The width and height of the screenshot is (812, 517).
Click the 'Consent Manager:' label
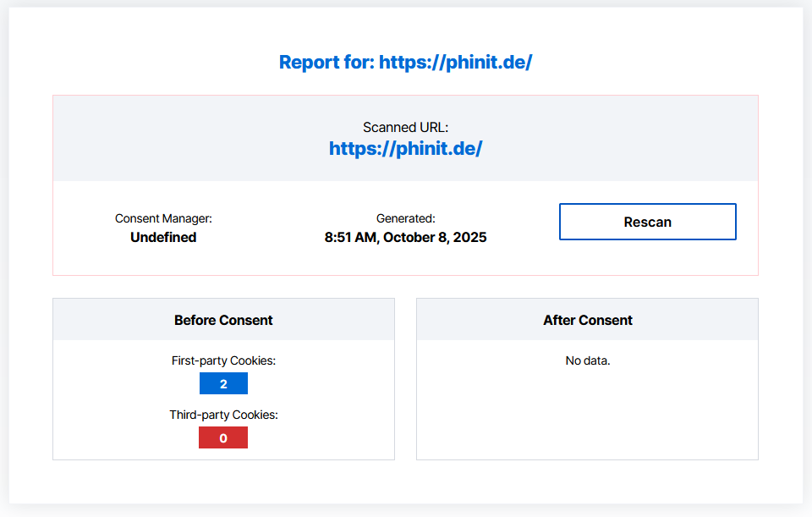(x=163, y=218)
